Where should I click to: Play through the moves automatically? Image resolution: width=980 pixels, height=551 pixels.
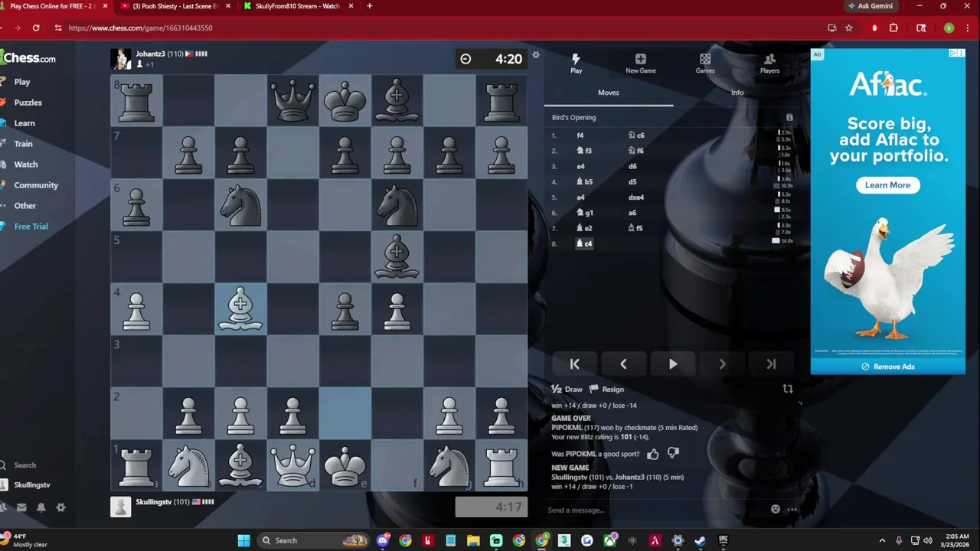pos(673,364)
